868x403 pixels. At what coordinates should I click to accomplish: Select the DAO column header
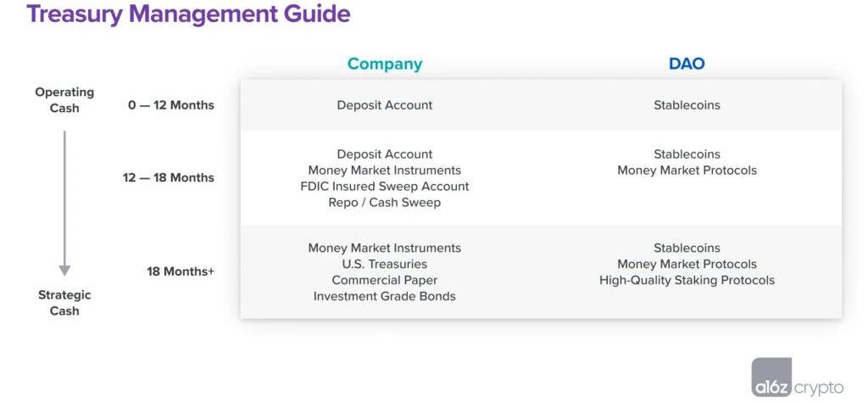tap(687, 64)
